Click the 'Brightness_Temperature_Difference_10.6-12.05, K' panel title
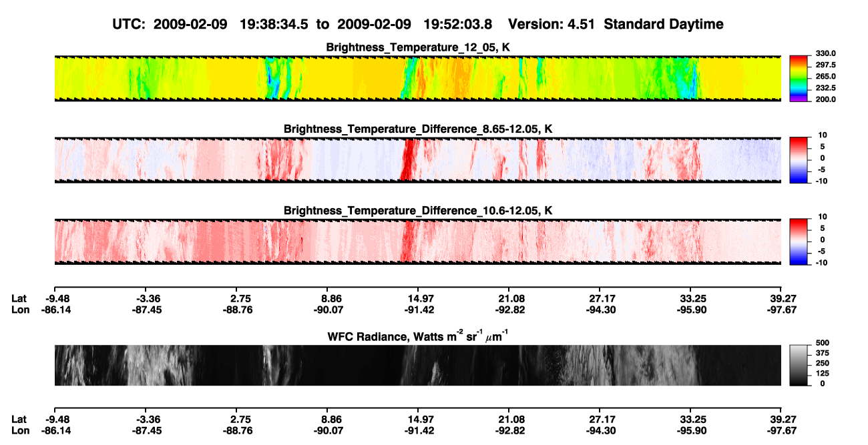868x445 pixels. pyautogui.click(x=418, y=210)
